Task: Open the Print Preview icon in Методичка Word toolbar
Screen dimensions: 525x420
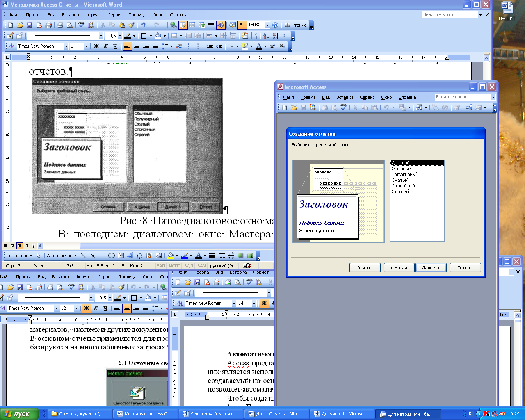Action: tap(70, 25)
